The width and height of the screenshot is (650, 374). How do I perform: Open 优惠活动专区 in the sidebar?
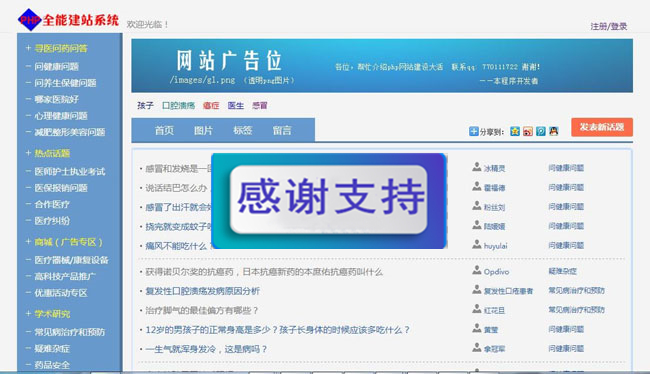coord(61,293)
